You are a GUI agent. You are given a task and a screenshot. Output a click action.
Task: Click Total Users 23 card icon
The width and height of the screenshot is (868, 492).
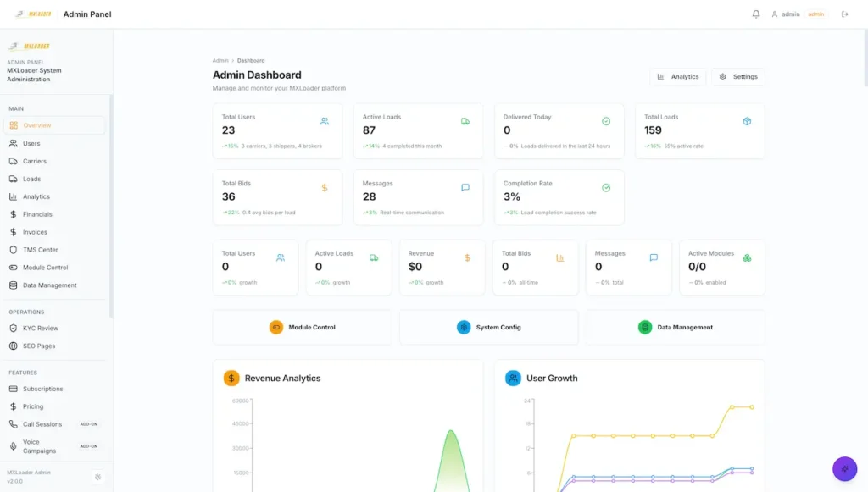point(325,121)
